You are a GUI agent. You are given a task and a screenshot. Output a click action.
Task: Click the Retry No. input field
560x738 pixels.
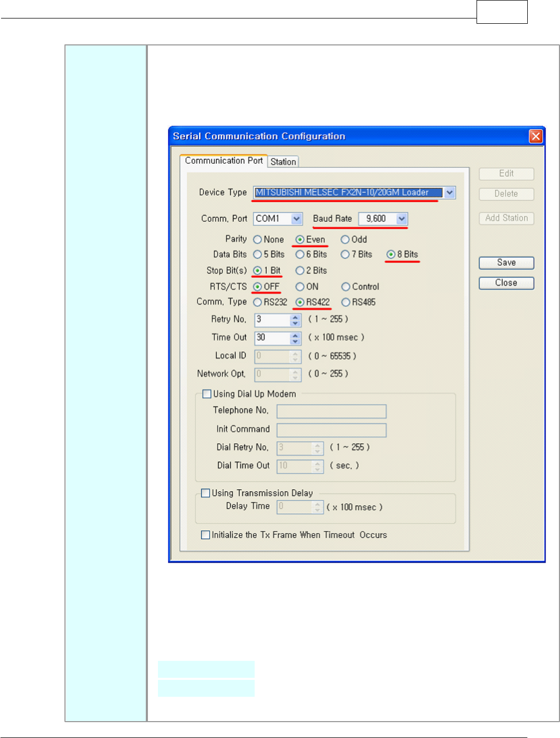pyautogui.click(x=273, y=320)
